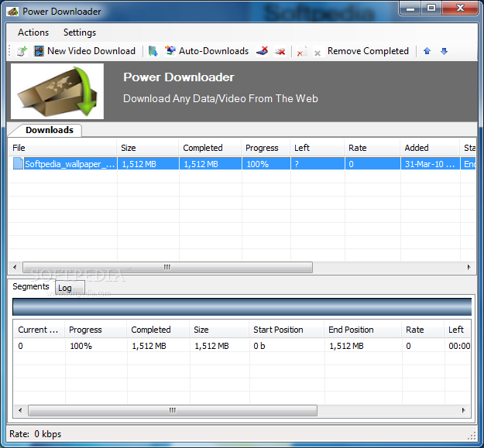Sort downloads by the Size column header
484x448 pixels.
pyautogui.click(x=148, y=148)
